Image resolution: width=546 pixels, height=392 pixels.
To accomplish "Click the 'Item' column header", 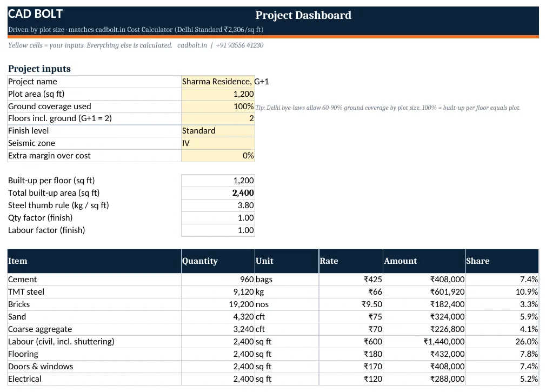I will point(95,261).
